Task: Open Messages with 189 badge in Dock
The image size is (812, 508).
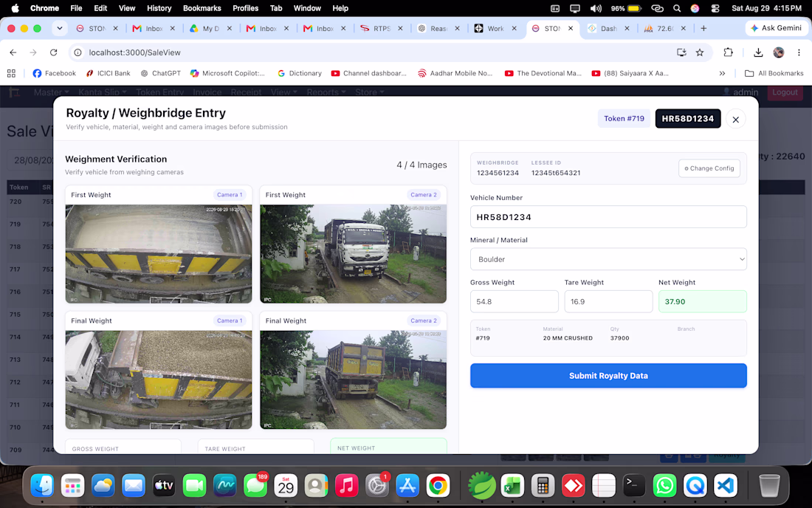Action: coord(255,486)
